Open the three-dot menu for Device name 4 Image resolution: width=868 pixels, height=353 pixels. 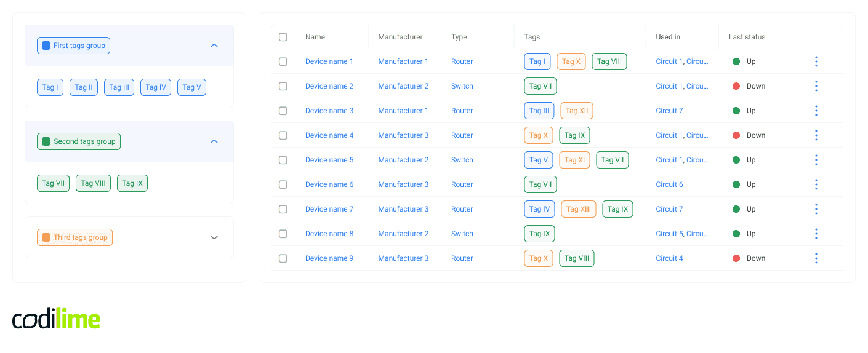tap(816, 135)
